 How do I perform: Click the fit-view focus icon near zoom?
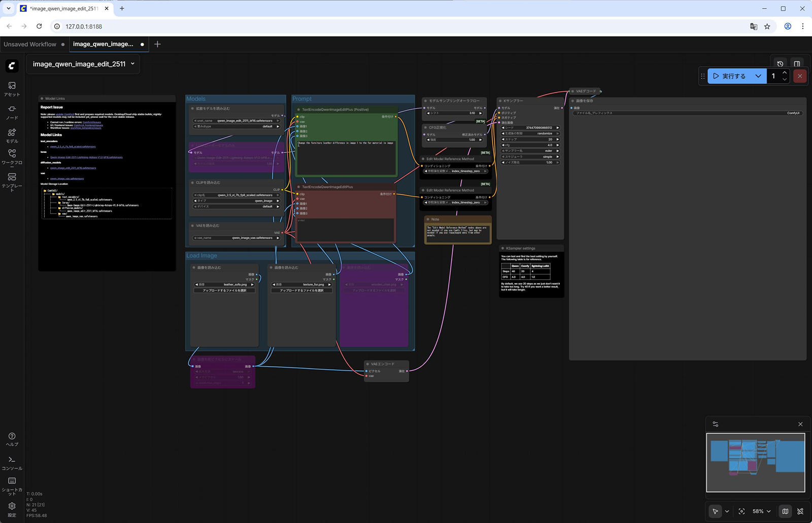741,511
